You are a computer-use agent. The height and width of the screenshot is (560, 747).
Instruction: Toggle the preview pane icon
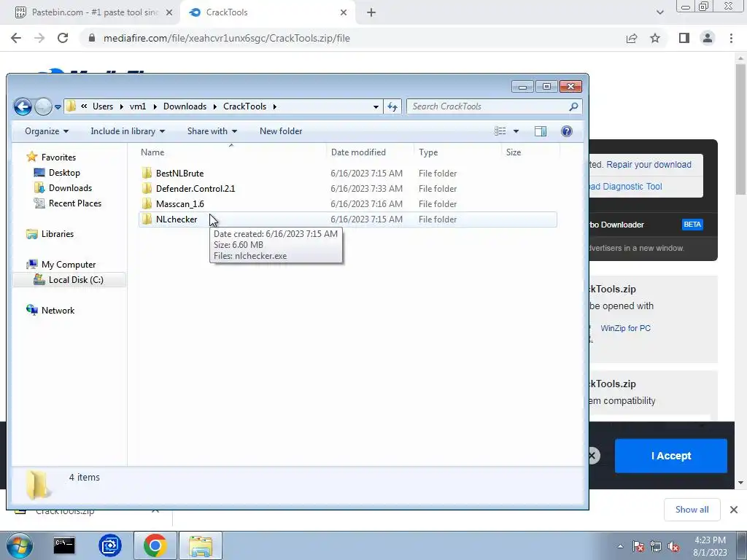541,131
